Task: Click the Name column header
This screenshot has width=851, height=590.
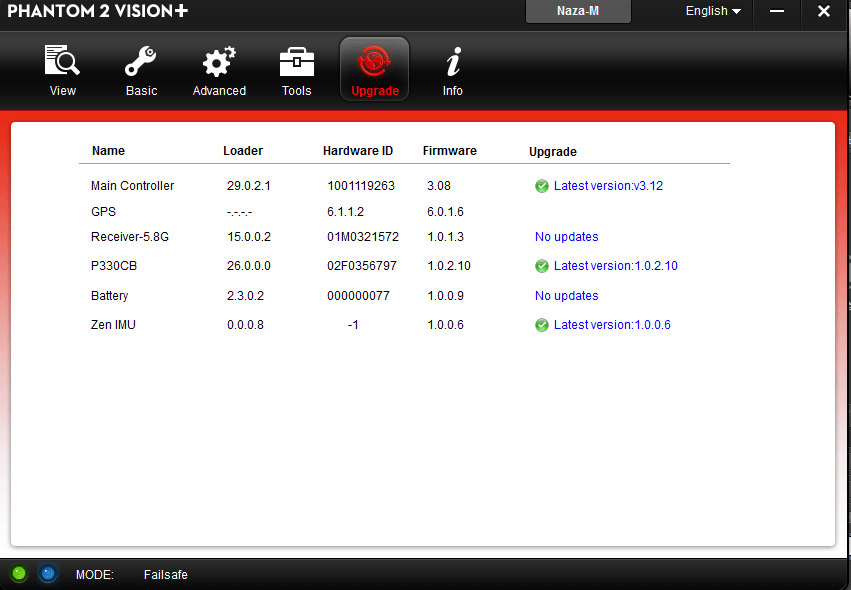Action: (108, 150)
